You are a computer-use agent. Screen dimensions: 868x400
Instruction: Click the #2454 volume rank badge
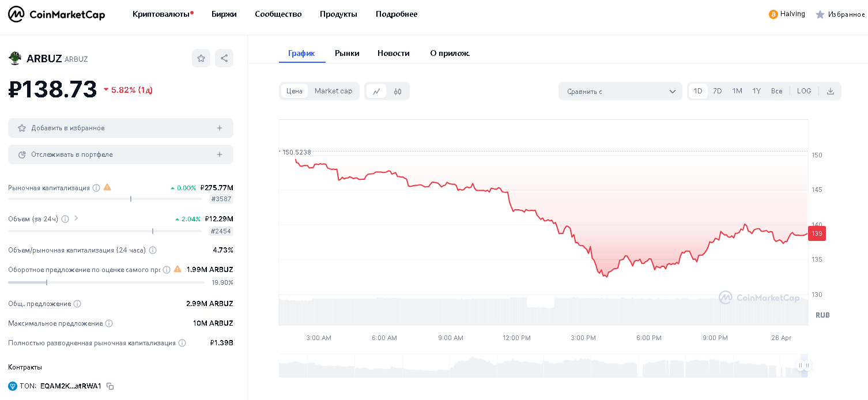click(221, 231)
